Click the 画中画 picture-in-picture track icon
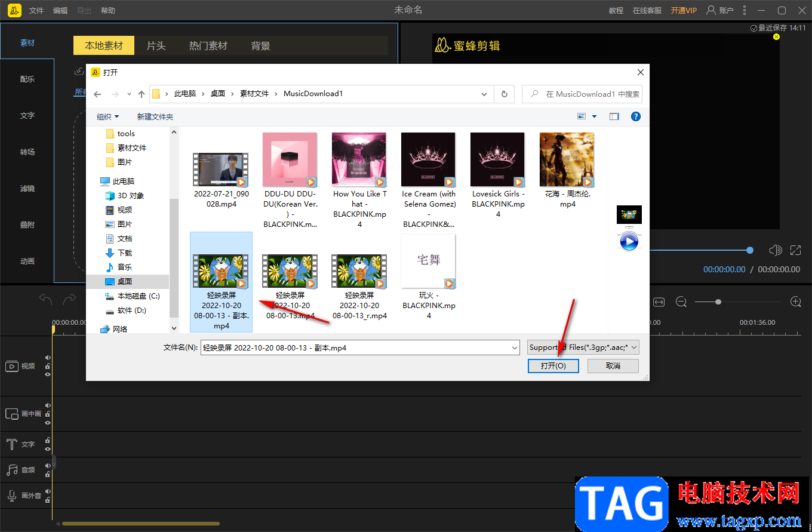 coord(12,414)
